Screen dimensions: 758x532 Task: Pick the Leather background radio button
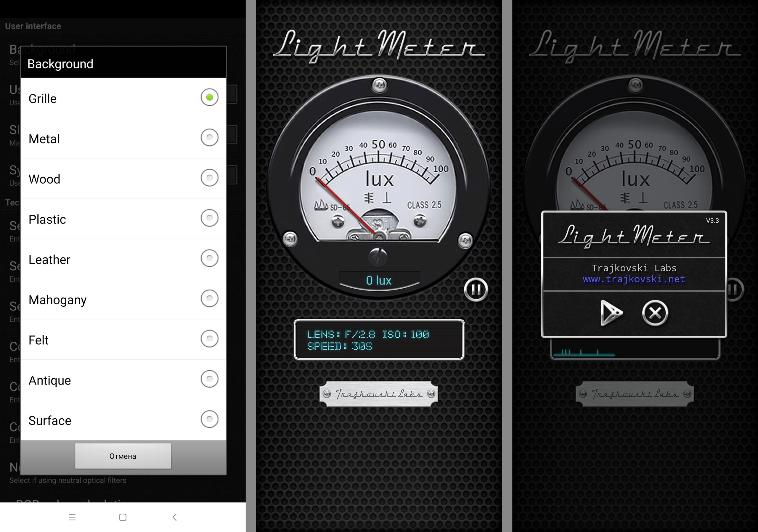pyautogui.click(x=209, y=258)
